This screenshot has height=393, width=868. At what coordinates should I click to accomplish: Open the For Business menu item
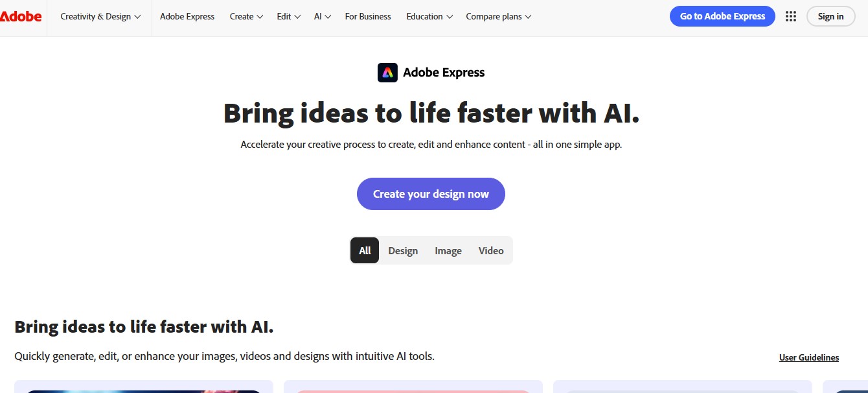coord(368,16)
